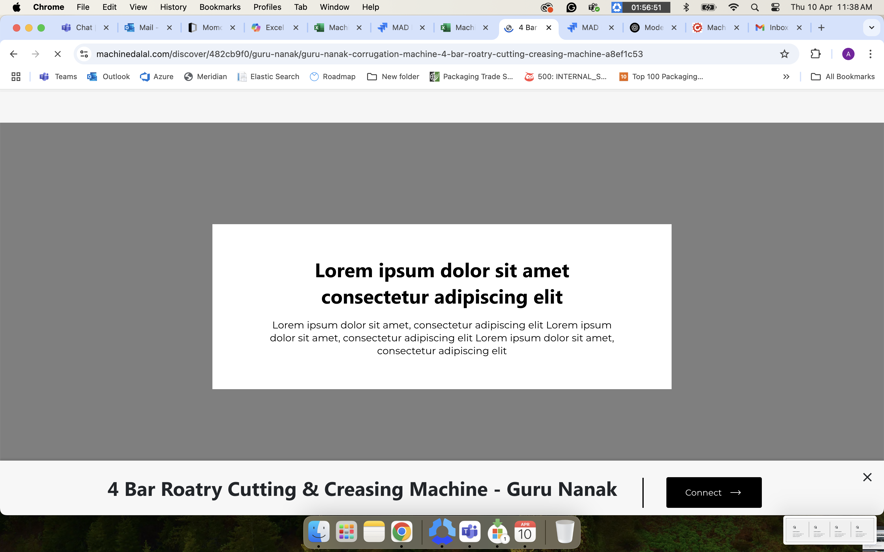Click the Connect button
Image resolution: width=884 pixels, height=552 pixels.
pos(713,492)
